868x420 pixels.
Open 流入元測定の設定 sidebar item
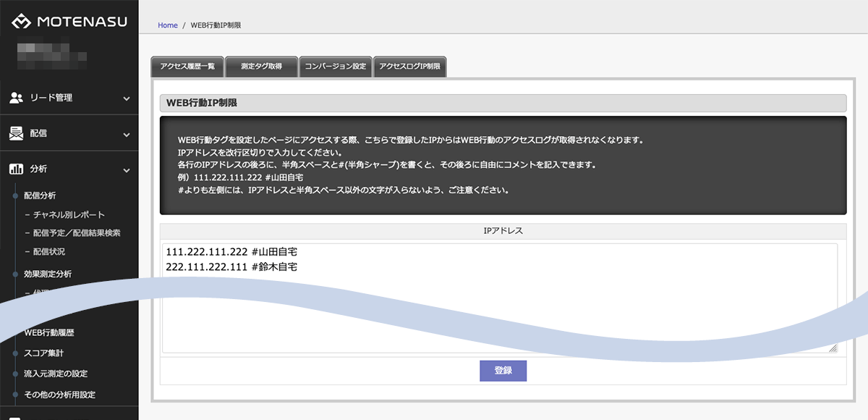pos(56,374)
